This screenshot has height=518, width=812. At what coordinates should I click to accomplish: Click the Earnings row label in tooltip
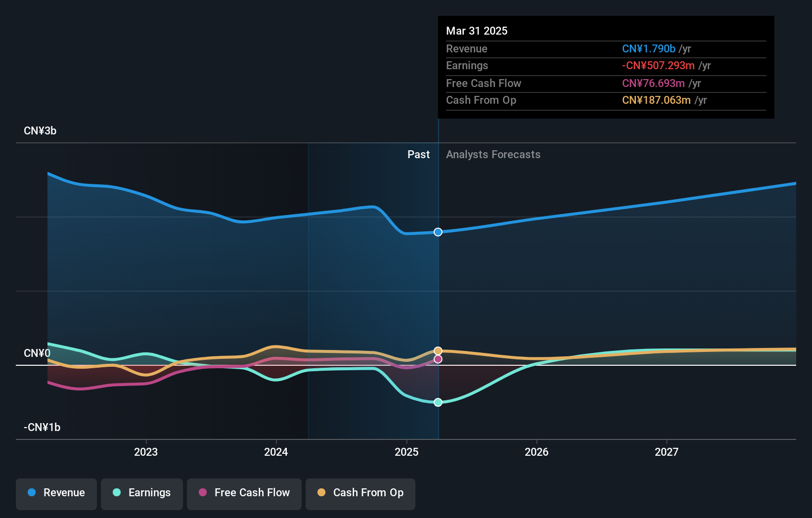(x=467, y=66)
